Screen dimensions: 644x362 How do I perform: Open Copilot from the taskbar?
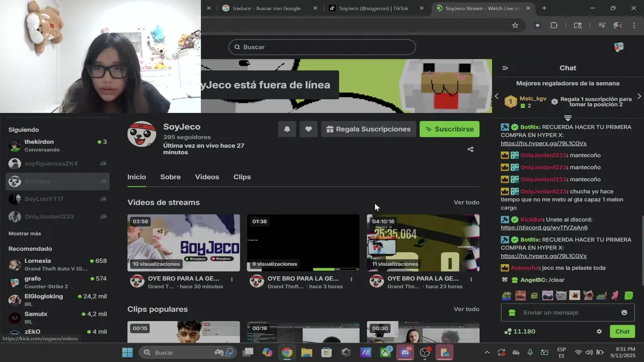[x=267, y=352]
